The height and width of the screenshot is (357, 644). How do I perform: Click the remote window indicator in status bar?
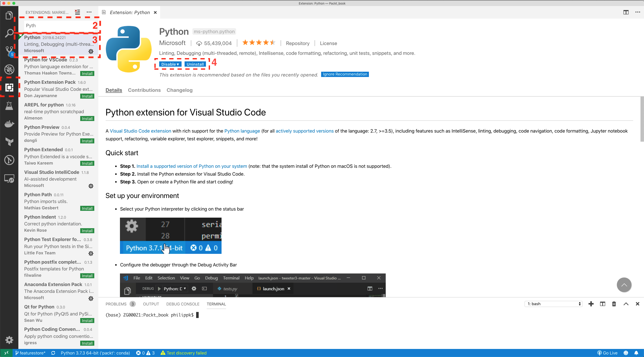6,353
